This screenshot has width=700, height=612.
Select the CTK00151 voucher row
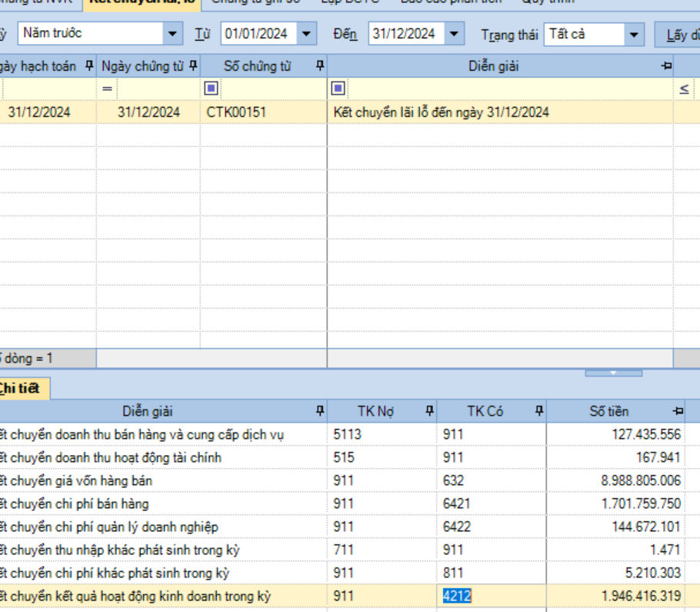(236, 112)
